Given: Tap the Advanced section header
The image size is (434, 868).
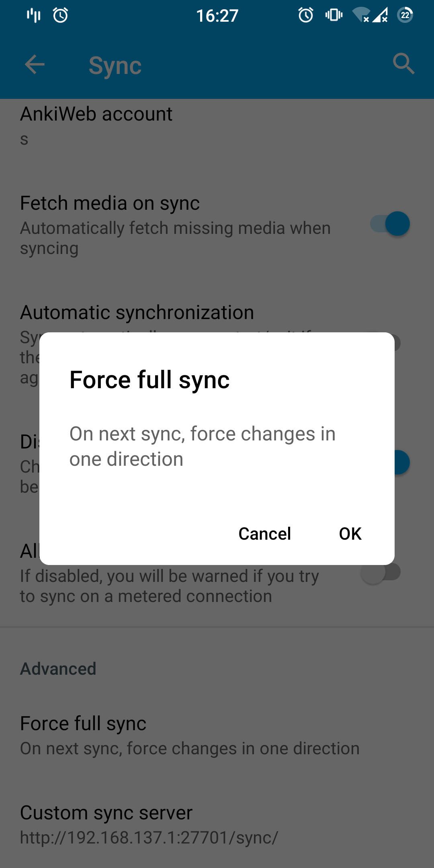Looking at the screenshot, I should click(58, 669).
